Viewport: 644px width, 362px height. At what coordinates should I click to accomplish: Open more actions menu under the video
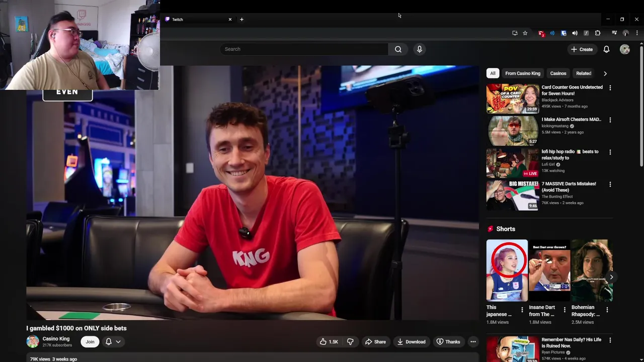(473, 342)
